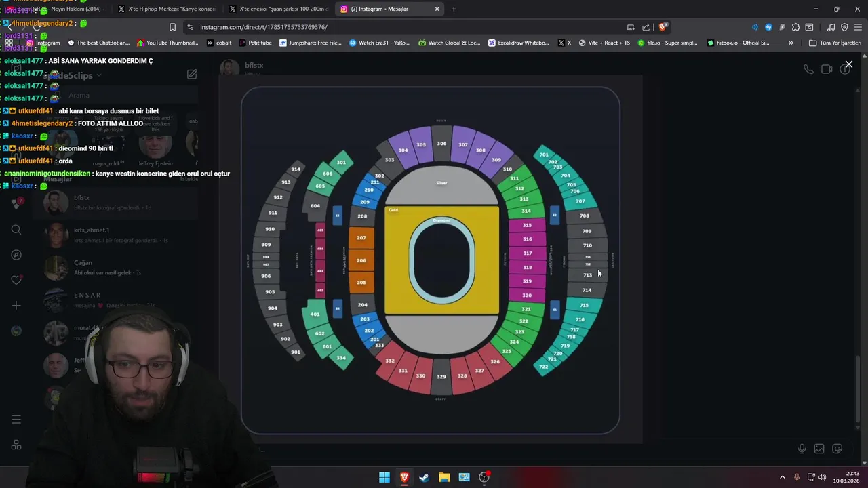Bookmark this page in the address bar

172,27
